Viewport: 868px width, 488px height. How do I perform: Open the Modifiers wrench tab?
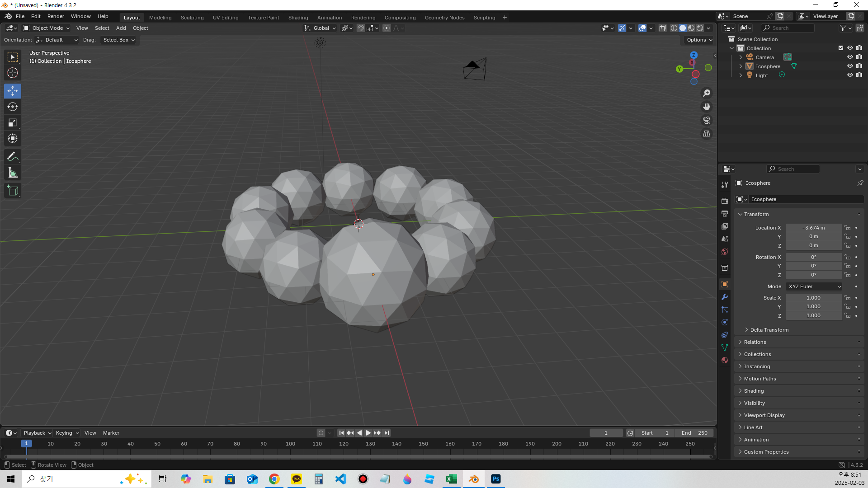[725, 297]
